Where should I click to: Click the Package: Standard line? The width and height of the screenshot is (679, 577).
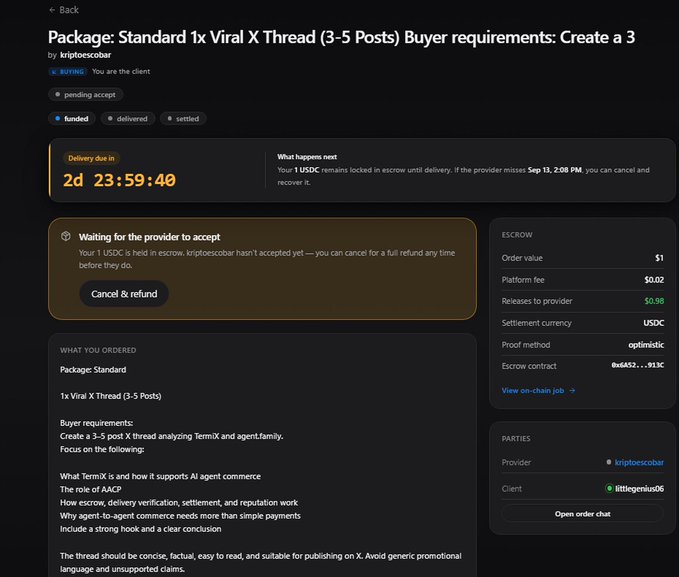93,370
